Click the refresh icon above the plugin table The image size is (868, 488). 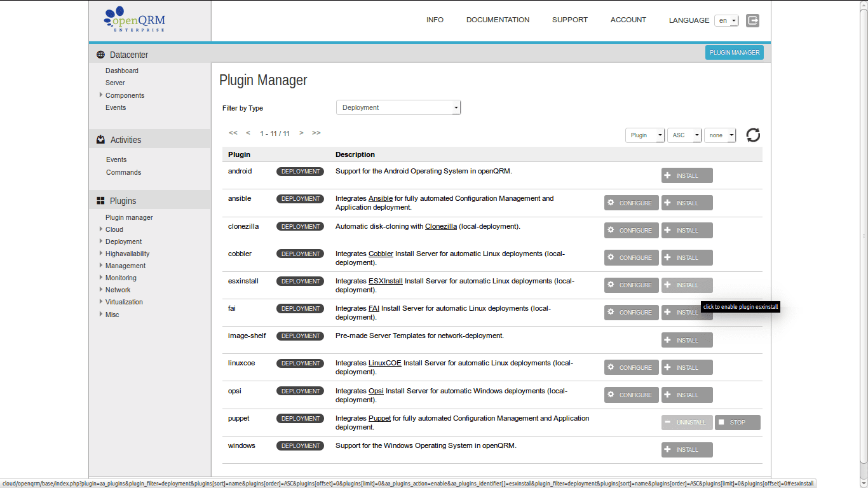click(x=753, y=135)
